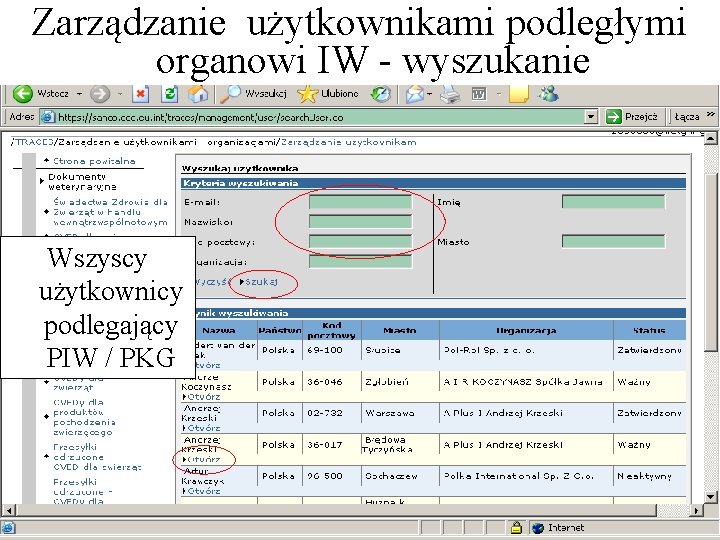Click the vertical scrollbar up arrow
The width and height of the screenshot is (720, 540).
(711, 138)
